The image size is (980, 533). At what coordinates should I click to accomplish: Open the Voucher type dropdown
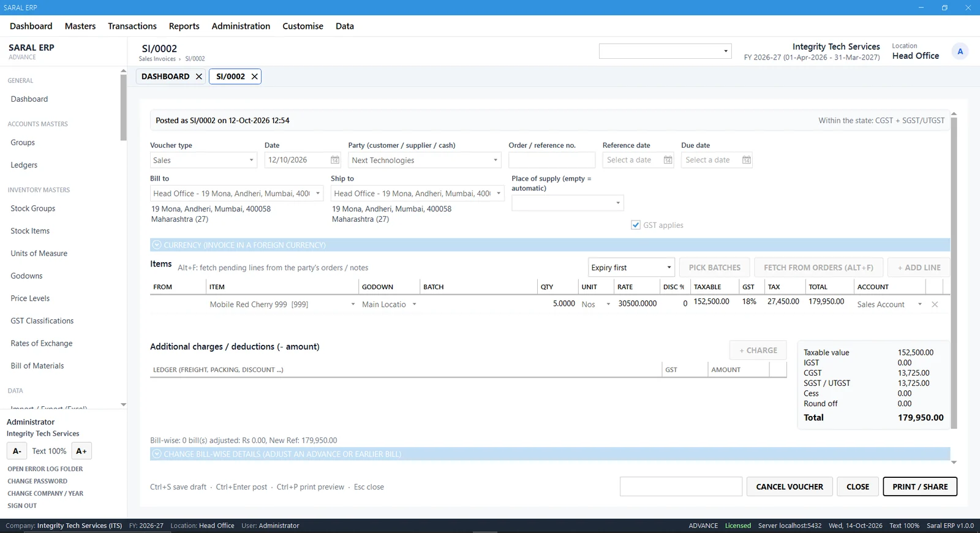tap(203, 160)
